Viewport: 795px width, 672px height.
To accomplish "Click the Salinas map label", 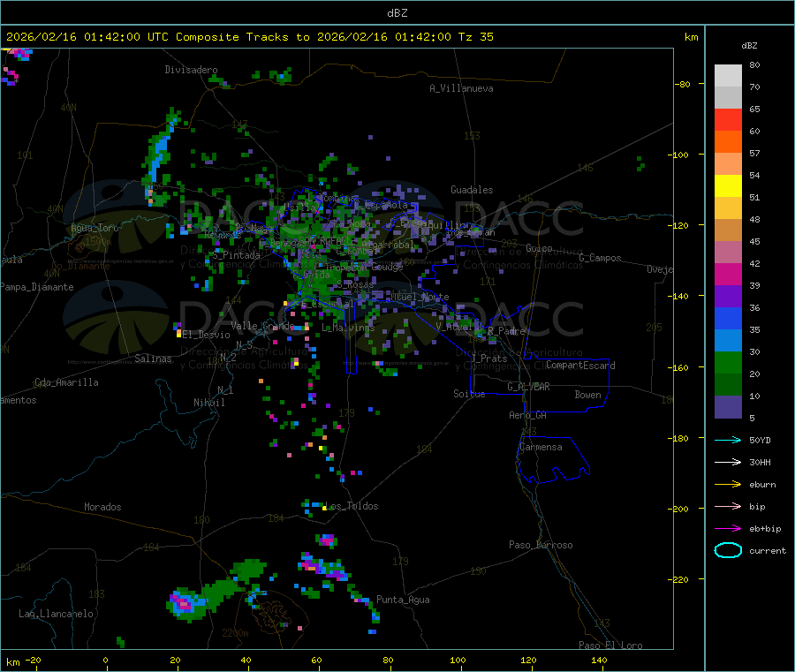I will [x=153, y=359].
